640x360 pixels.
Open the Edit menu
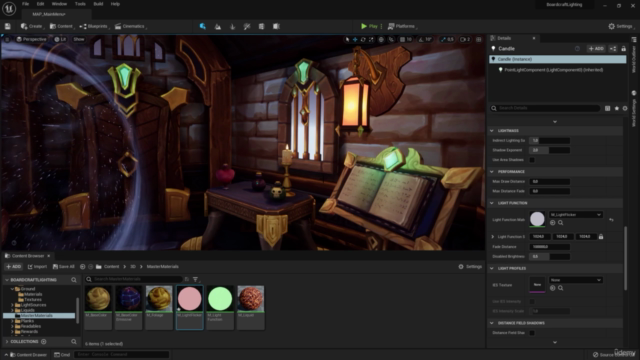pyautogui.click(x=40, y=4)
